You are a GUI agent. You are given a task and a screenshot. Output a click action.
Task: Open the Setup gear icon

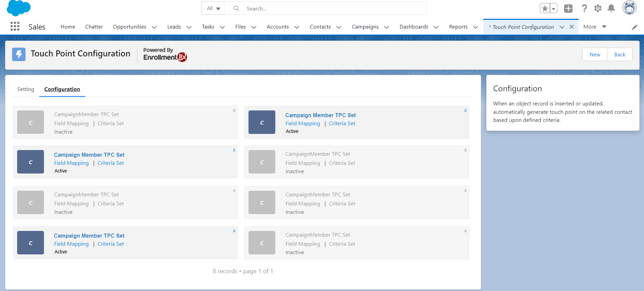[x=598, y=8]
